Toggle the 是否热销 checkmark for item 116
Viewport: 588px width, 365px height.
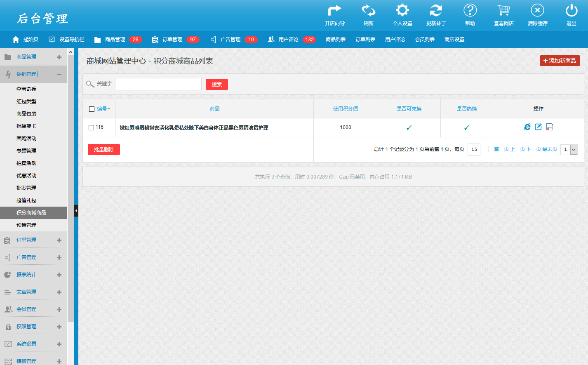466,128
